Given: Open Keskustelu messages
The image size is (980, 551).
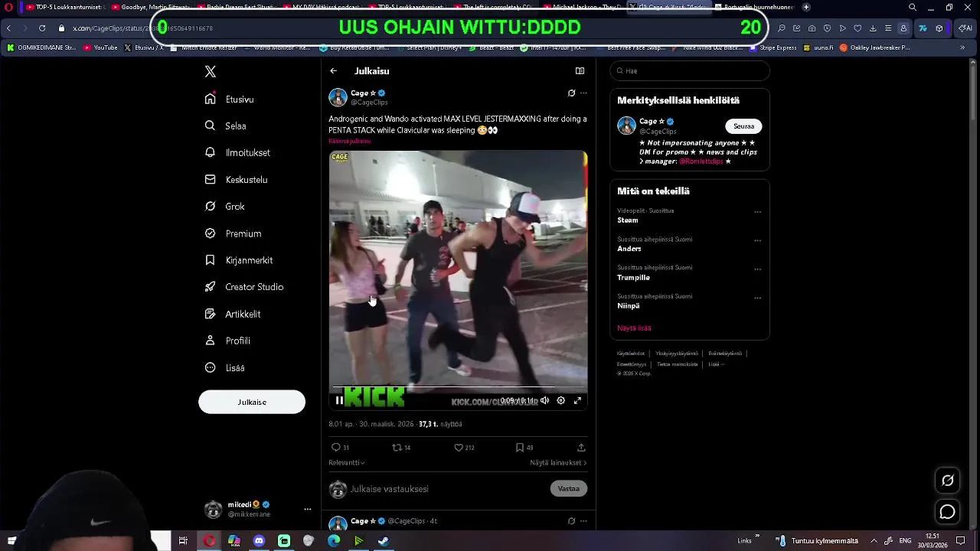Looking at the screenshot, I should point(236,179).
